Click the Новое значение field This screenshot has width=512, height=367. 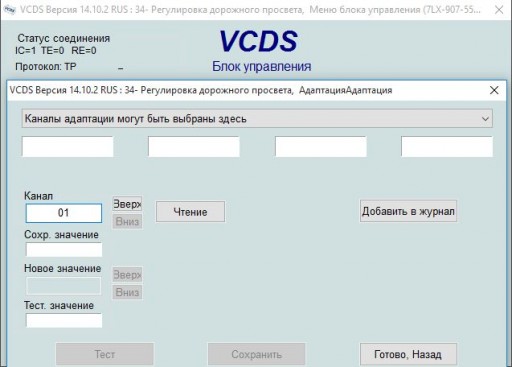[63, 286]
